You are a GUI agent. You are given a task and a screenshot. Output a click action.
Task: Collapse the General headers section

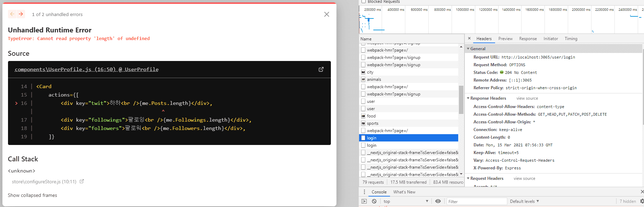point(468,49)
